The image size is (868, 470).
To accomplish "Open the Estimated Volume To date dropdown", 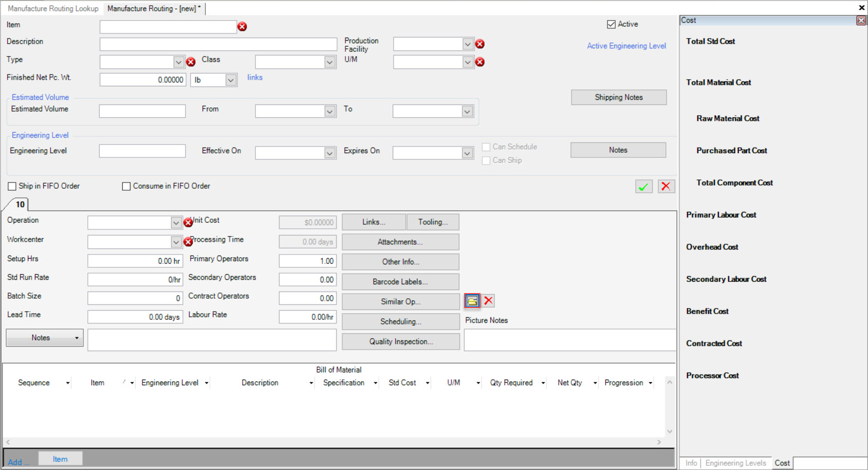I will pyautogui.click(x=467, y=111).
